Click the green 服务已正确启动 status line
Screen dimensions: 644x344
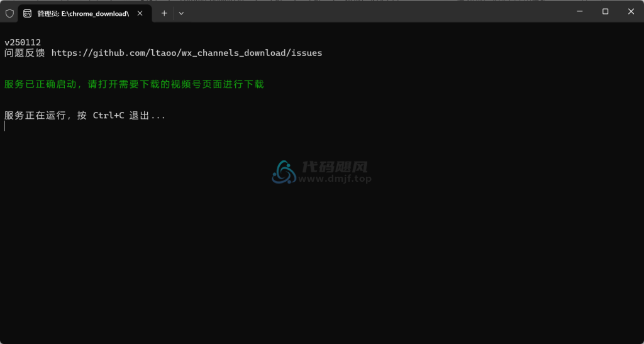pyautogui.click(x=134, y=84)
